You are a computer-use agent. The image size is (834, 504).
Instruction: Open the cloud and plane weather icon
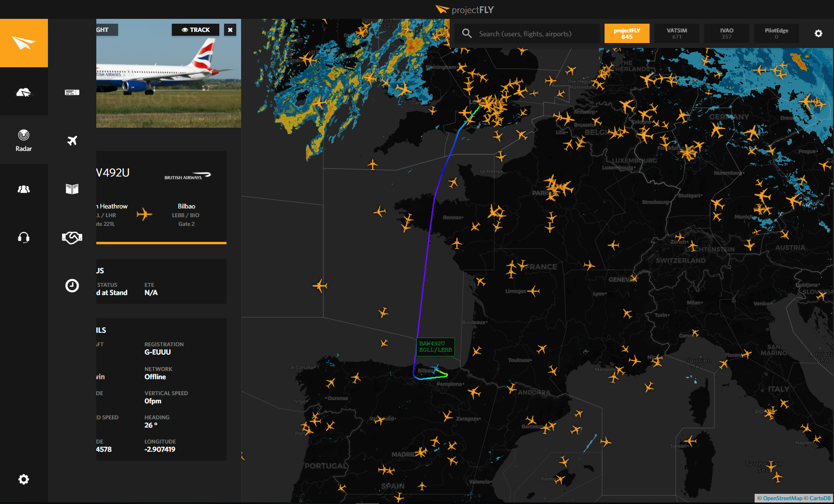(x=24, y=92)
